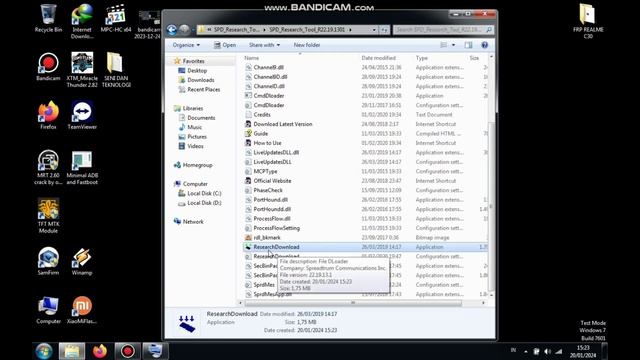Expand the address bar history dropdown
The height and width of the screenshot is (360, 640).
point(374,30)
